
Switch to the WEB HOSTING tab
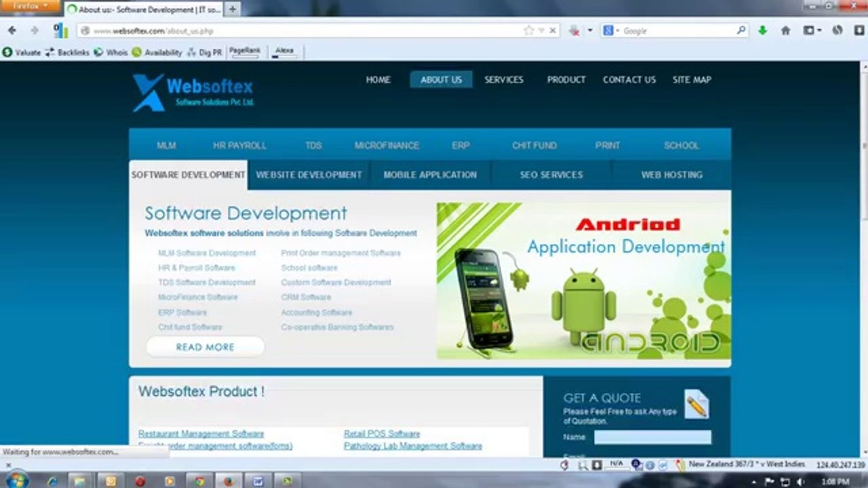(672, 174)
